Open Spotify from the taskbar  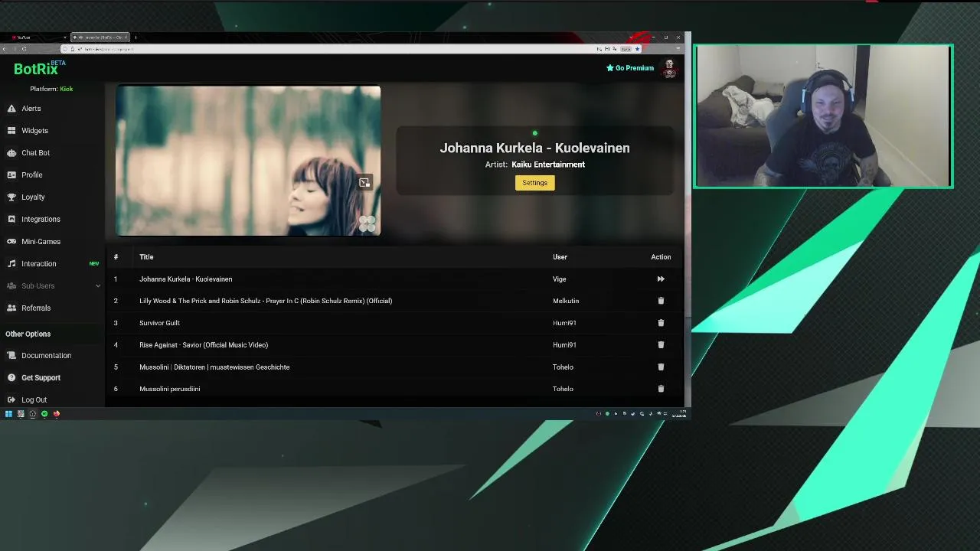click(x=44, y=414)
